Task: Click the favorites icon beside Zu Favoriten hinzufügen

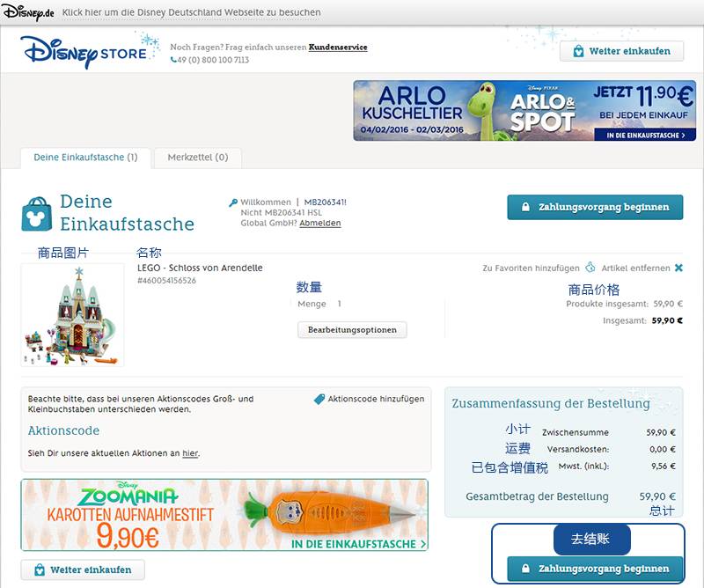Action: coord(590,268)
